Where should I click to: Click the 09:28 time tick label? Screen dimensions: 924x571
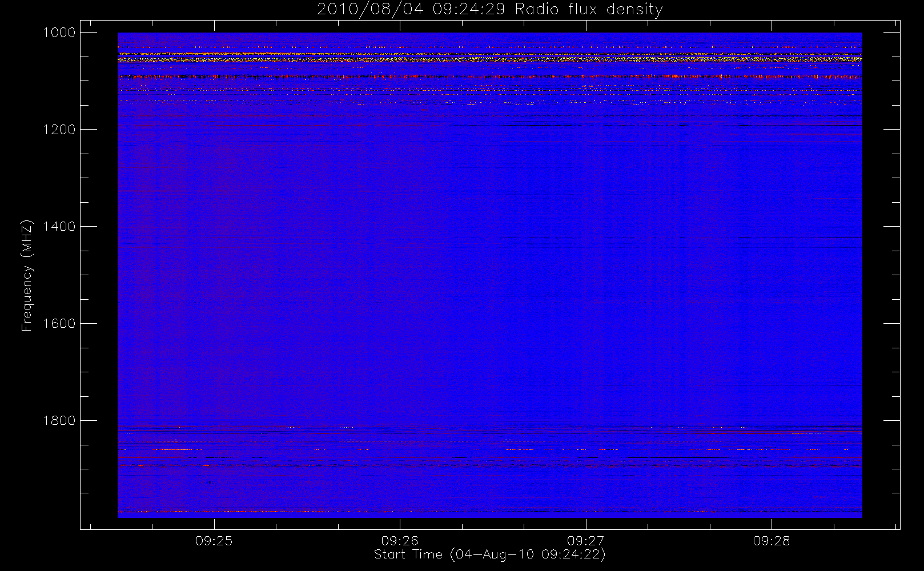click(772, 541)
